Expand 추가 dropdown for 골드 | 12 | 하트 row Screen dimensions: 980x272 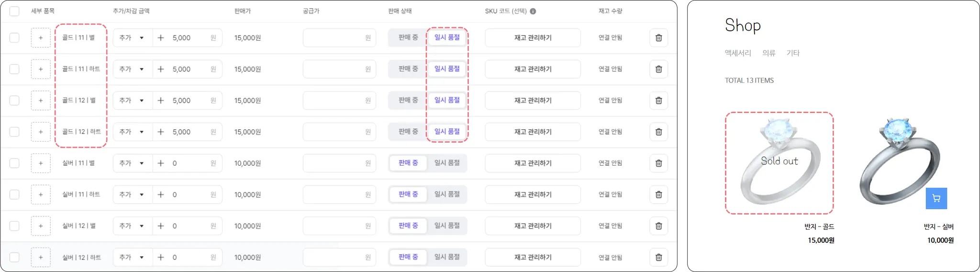[132, 132]
